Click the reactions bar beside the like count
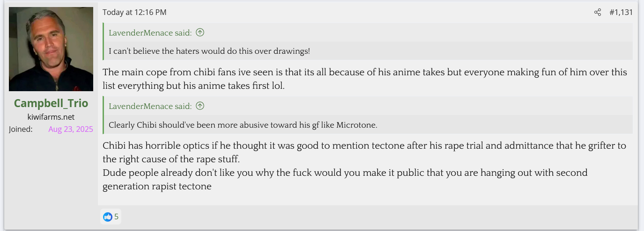644x231 pixels. [x=375, y=217]
